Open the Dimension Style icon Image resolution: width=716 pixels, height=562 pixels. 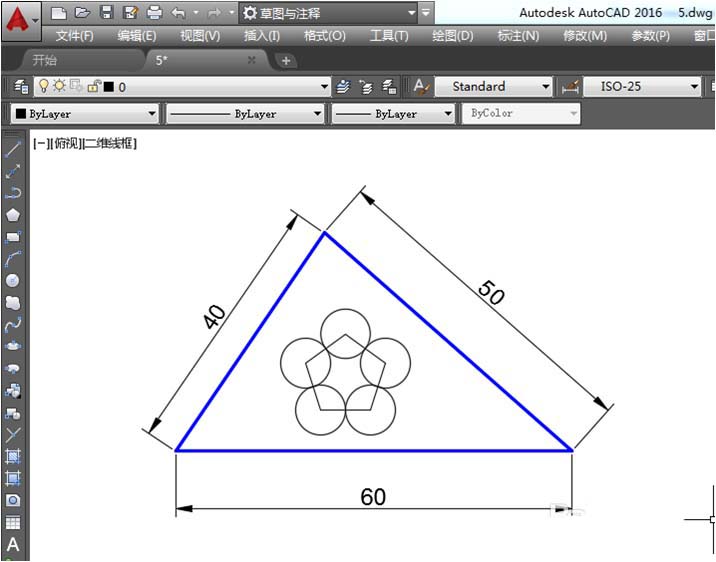(x=570, y=86)
